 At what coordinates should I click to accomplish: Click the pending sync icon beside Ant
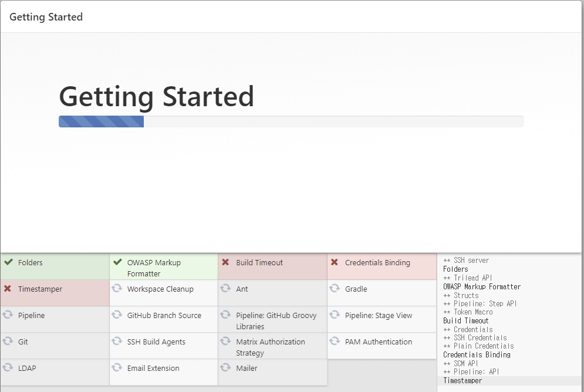tap(225, 288)
